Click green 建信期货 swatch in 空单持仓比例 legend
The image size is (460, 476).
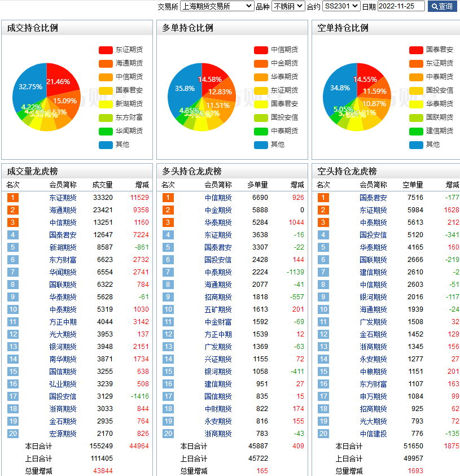pyautogui.click(x=416, y=131)
